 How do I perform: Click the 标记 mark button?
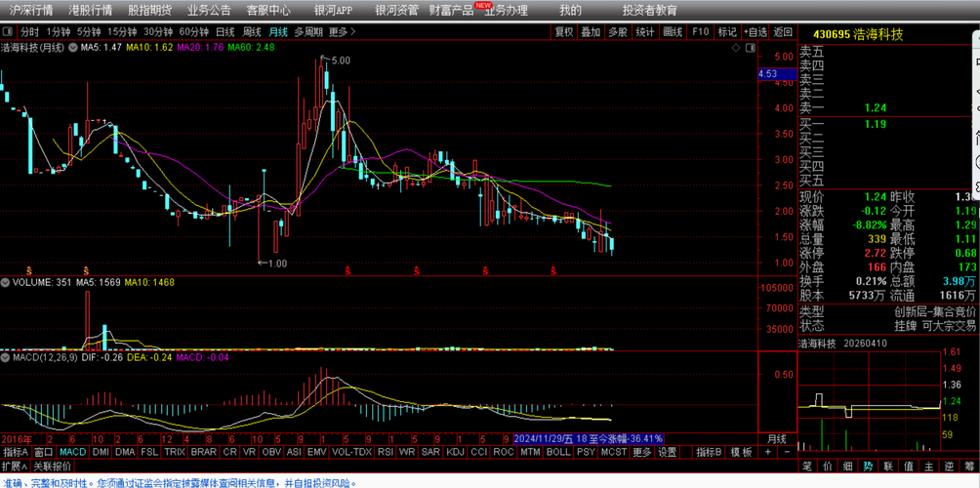[x=727, y=32]
